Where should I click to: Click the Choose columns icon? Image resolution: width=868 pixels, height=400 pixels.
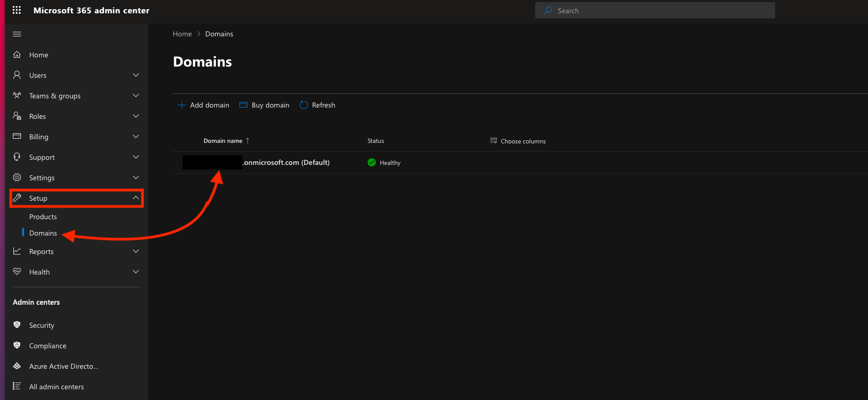pyautogui.click(x=494, y=140)
